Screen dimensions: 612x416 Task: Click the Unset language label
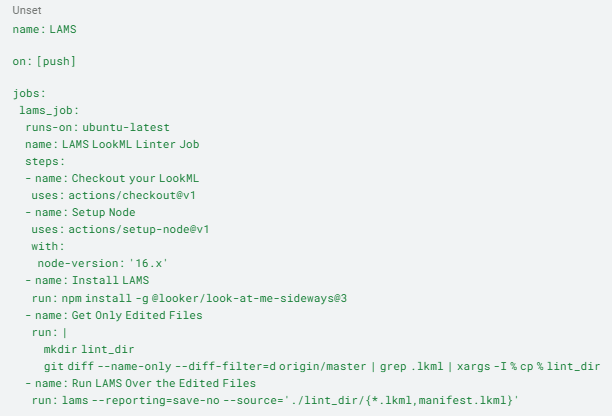click(27, 10)
